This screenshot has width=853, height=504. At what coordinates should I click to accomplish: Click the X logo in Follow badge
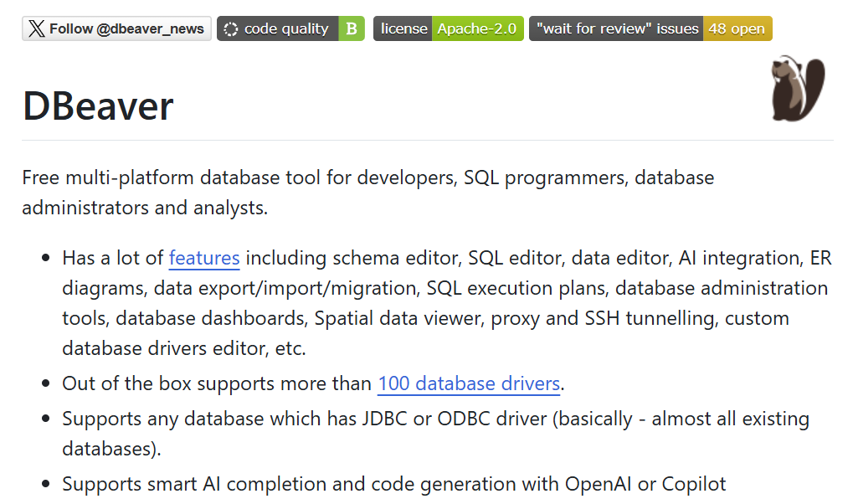point(37,28)
